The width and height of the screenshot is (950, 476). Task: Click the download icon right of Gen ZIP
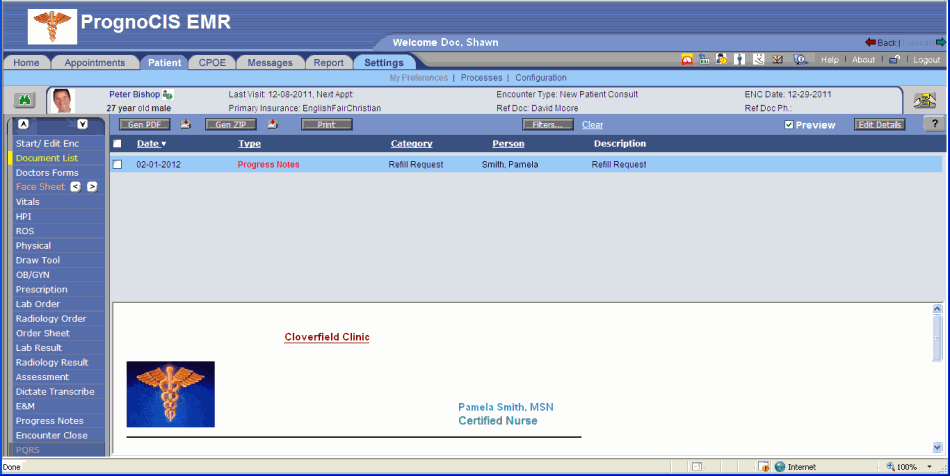[273, 124]
